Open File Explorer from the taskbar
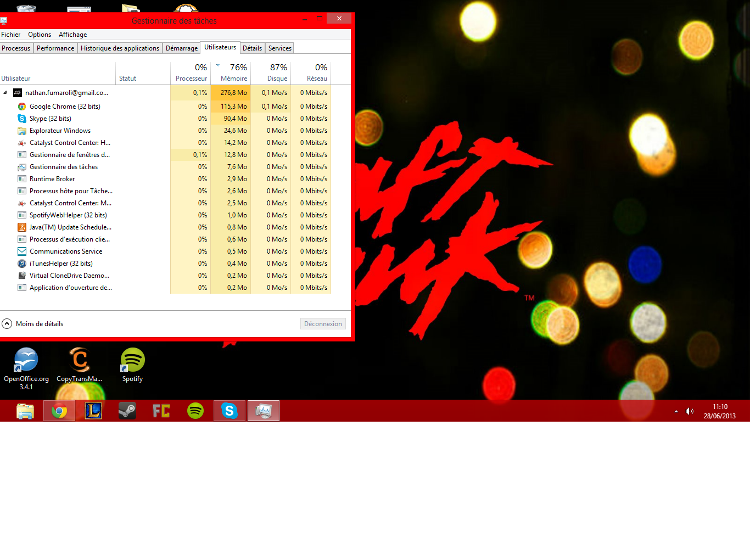The width and height of the screenshot is (750, 560). 25,411
